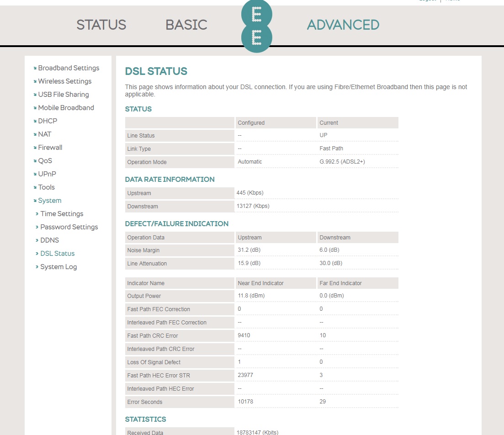This screenshot has height=435, width=504.
Task: Click the Loss Of Signal Defect label
Action: pos(154,362)
